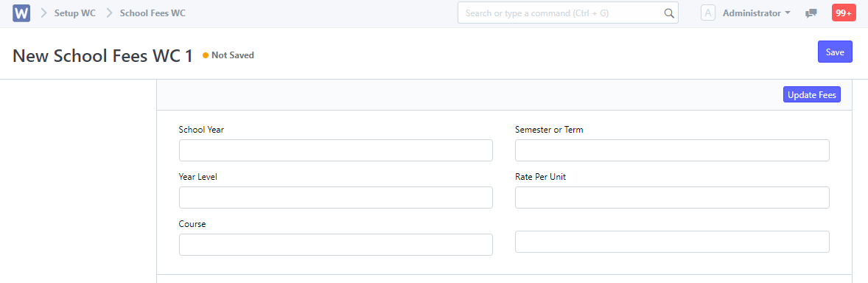Screen dimensions: 868x283
Task: Select the Course field
Action: tap(335, 245)
